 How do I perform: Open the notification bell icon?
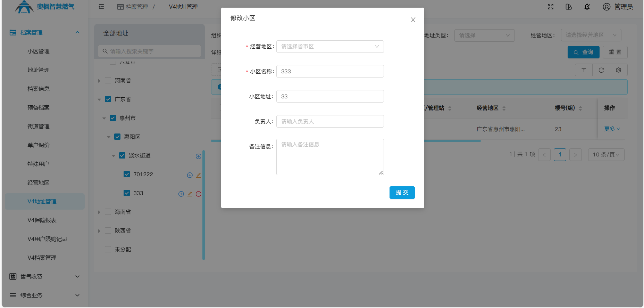coord(587,7)
